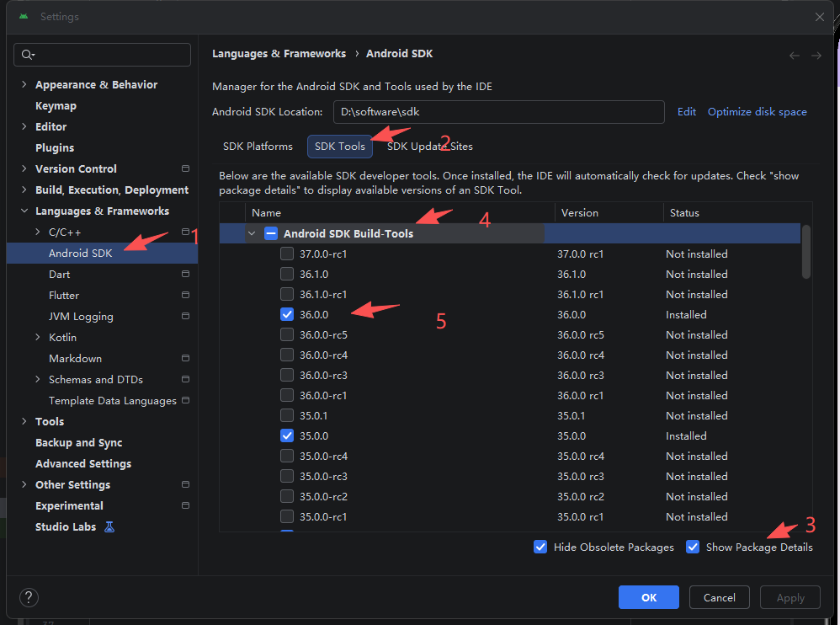840x625 pixels.
Task: Click the forward navigation arrow icon
Action: point(816,56)
